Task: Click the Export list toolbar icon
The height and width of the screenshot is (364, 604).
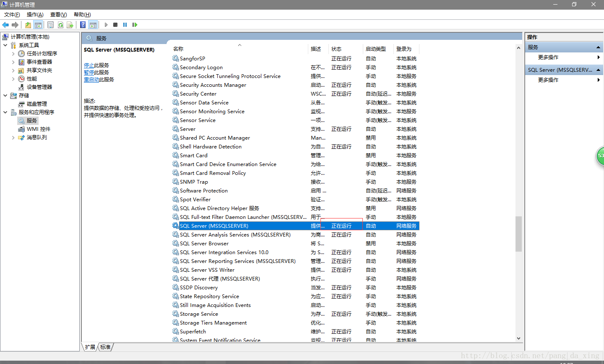Action: 70,25
